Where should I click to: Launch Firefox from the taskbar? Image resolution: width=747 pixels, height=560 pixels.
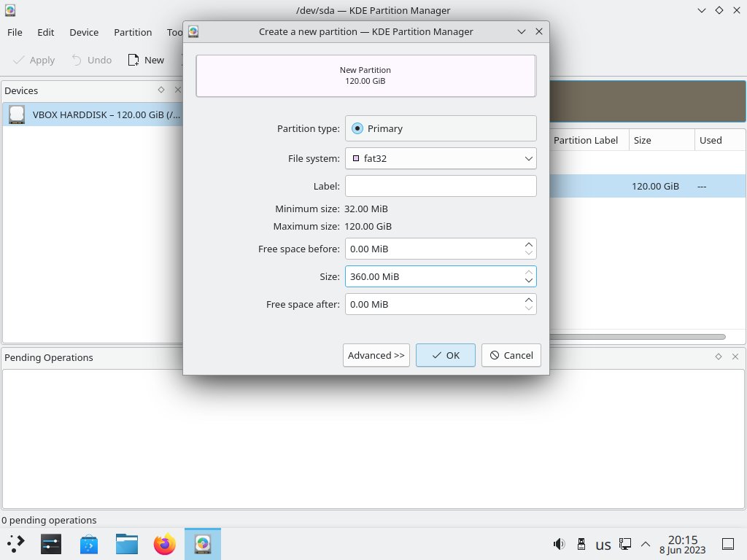coord(164,544)
